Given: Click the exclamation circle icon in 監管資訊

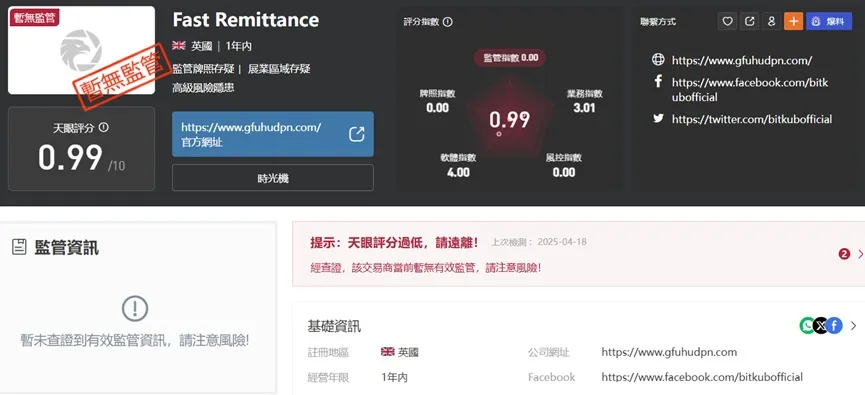Looking at the screenshot, I should (x=135, y=308).
